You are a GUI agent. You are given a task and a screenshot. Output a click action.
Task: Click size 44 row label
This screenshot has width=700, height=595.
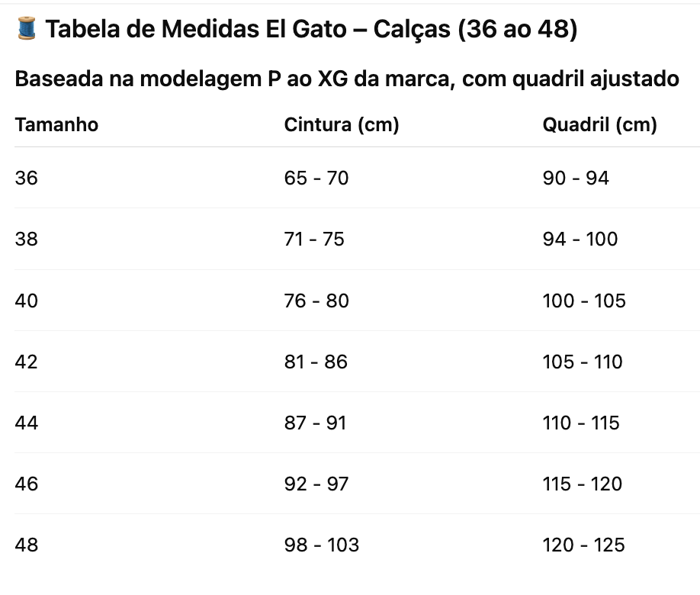(x=27, y=423)
